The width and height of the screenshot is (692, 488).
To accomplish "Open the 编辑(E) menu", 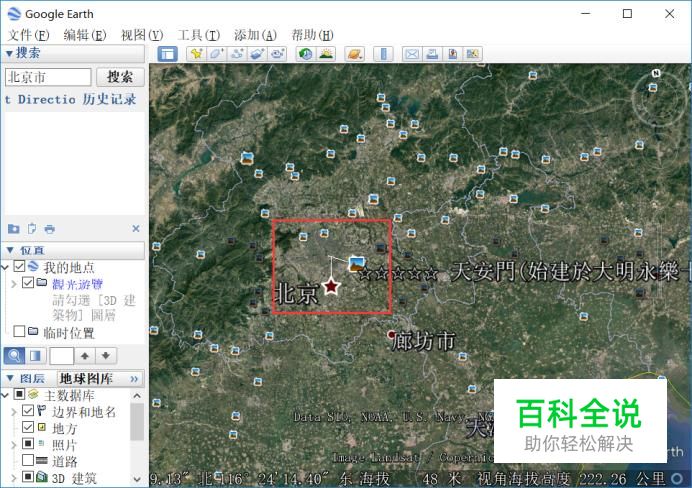I will 85,35.
